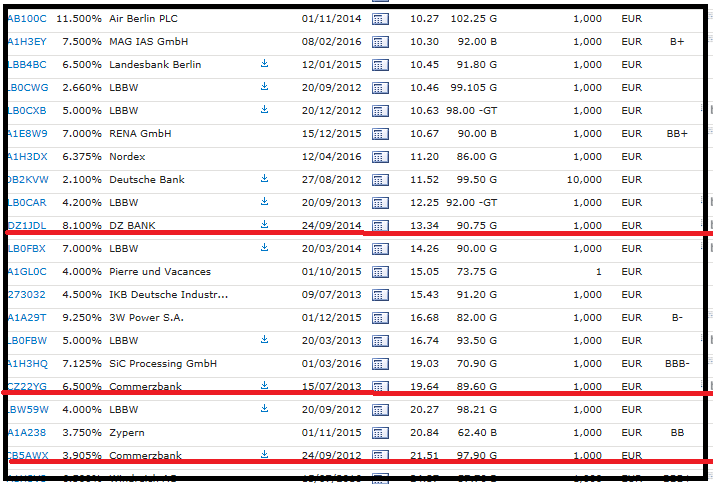Viewport: 713px width, 484px height.
Task: Download document for DZ BANK bond
Action: tap(264, 224)
